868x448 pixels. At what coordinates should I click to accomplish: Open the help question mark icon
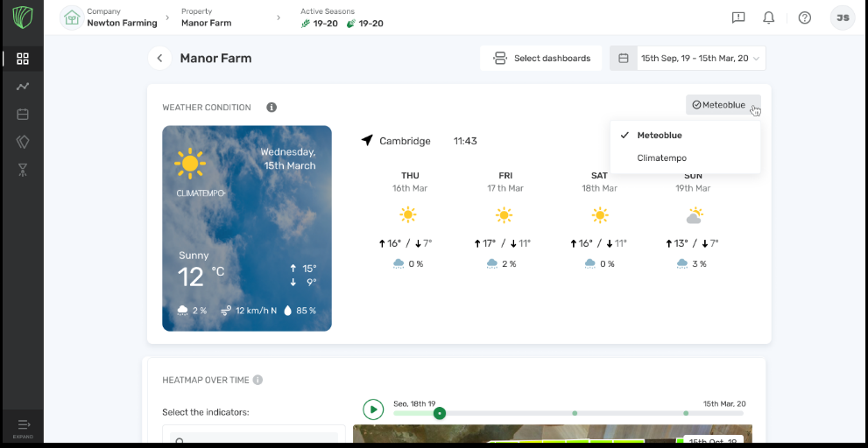tap(804, 17)
